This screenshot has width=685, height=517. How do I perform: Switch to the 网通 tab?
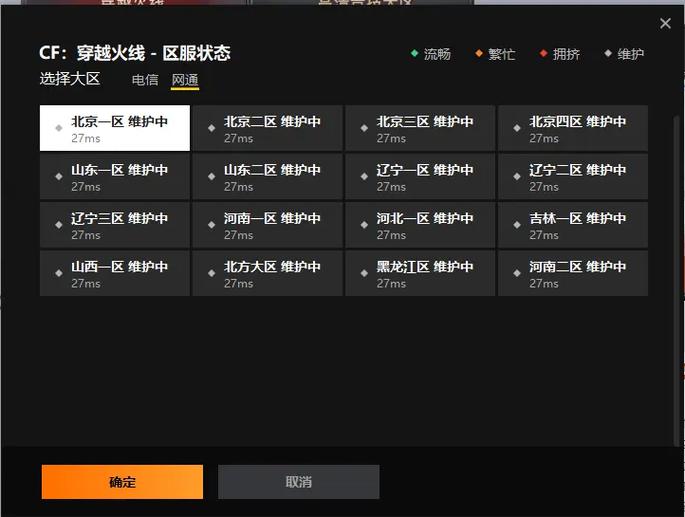pyautogui.click(x=185, y=80)
